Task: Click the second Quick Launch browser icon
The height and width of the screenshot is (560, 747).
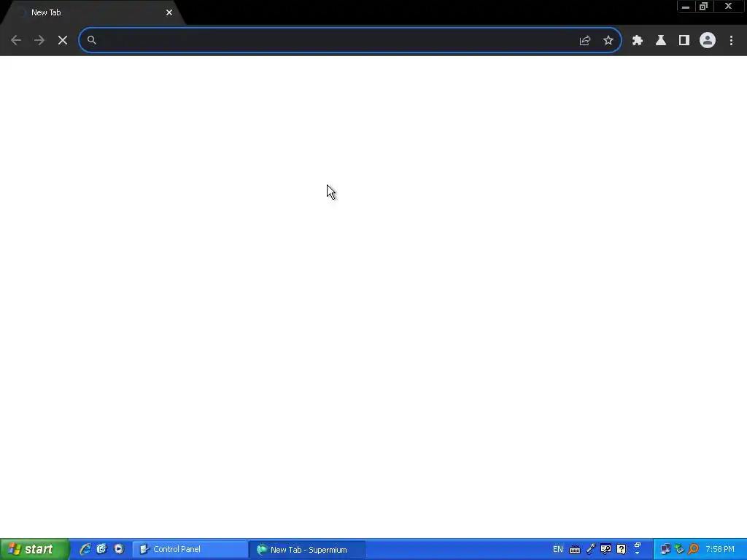Action: [x=102, y=550]
